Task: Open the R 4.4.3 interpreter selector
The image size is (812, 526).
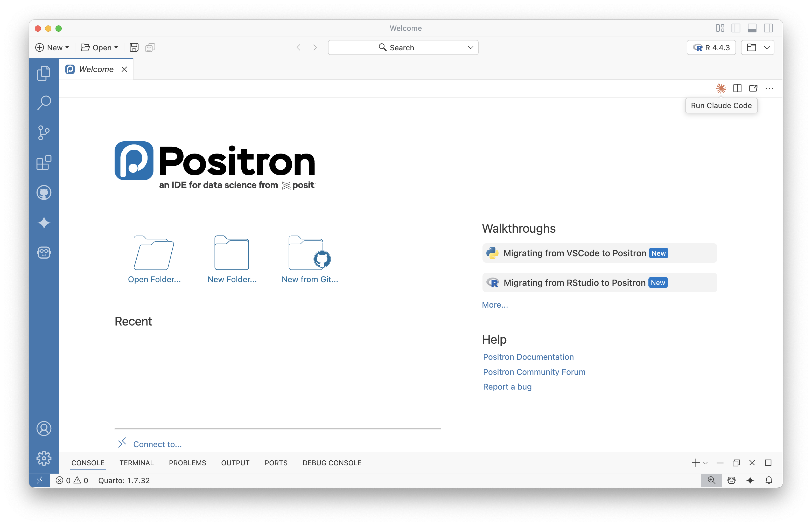Action: (711, 47)
